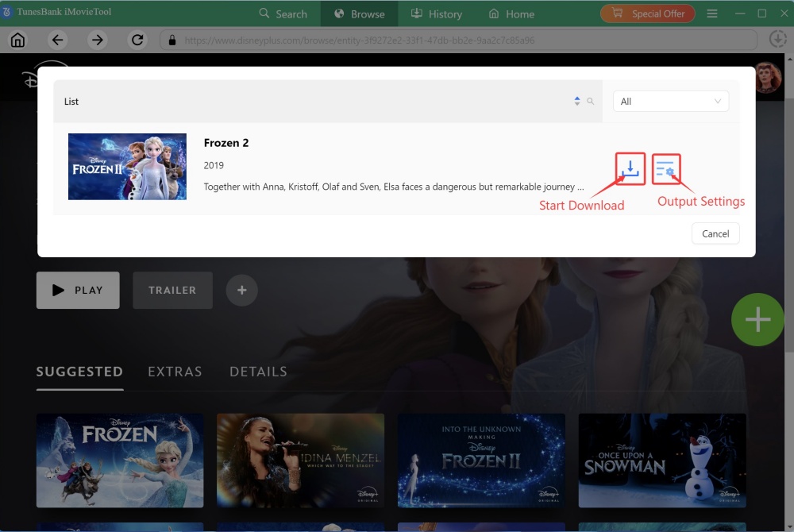Click the Start Download icon for Frozen 2

point(630,168)
